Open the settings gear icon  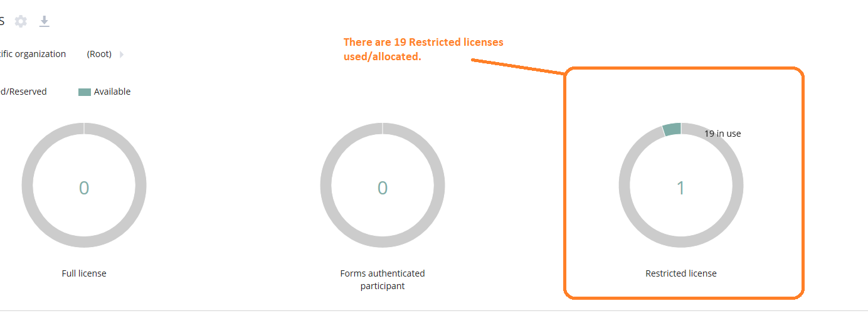pos(21,21)
